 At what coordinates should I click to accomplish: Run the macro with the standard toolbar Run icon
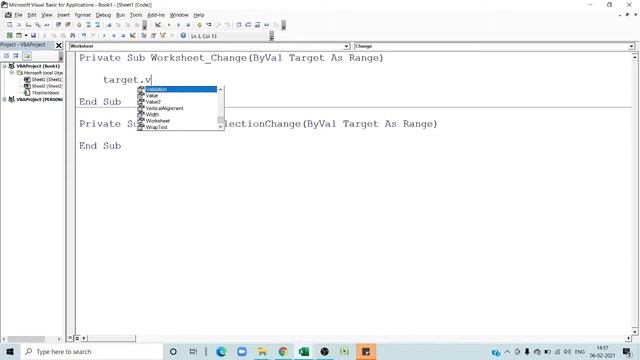tap(104, 36)
